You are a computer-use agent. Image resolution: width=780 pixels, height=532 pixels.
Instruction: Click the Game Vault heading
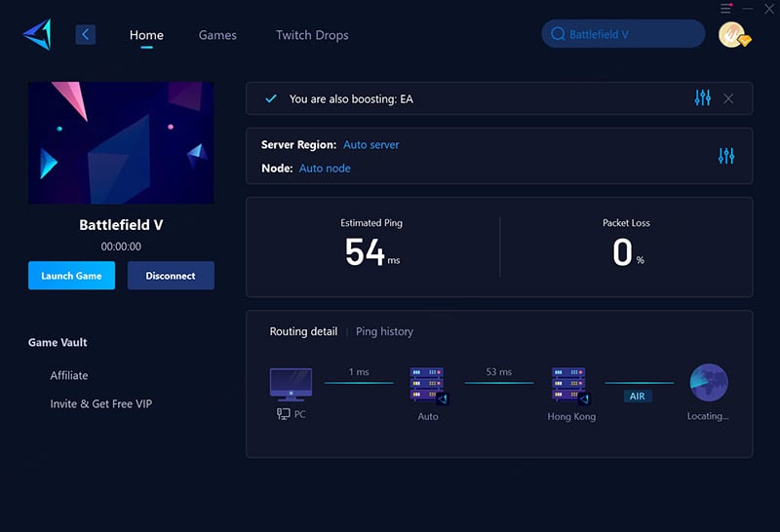click(58, 343)
